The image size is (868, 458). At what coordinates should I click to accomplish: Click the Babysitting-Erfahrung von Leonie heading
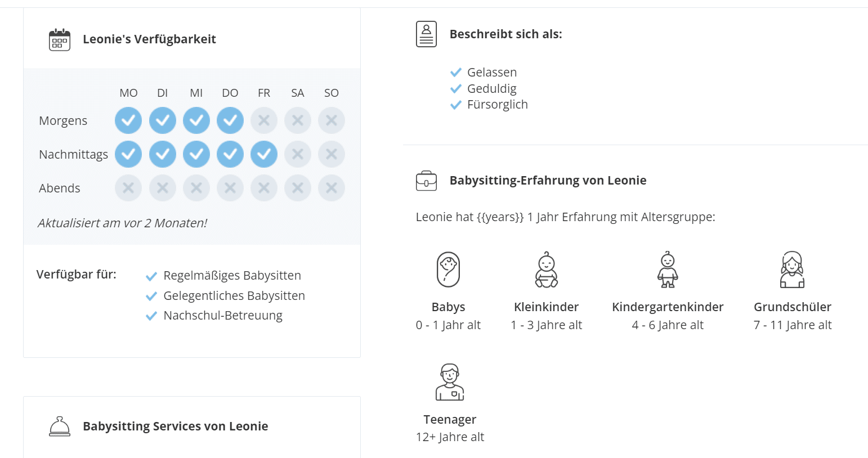[x=548, y=181]
